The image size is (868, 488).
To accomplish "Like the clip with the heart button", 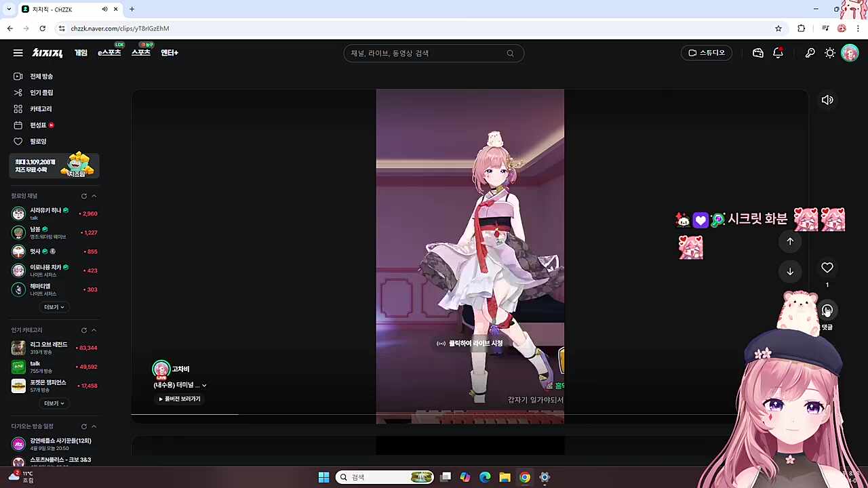I will click(x=827, y=268).
